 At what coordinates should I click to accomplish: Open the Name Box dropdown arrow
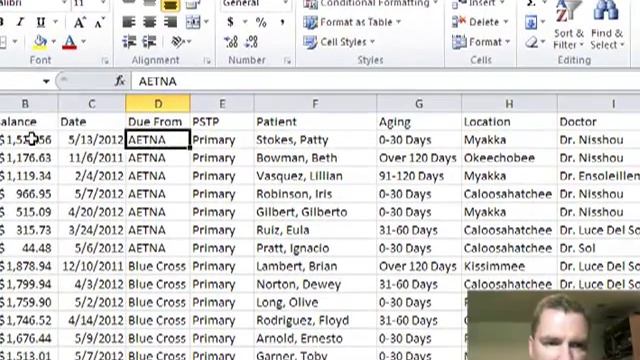46,82
